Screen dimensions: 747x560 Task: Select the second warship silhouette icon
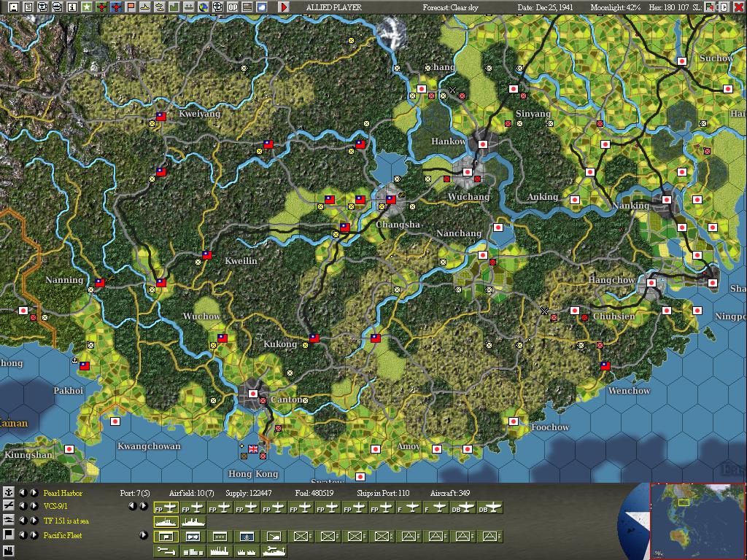pos(193,522)
